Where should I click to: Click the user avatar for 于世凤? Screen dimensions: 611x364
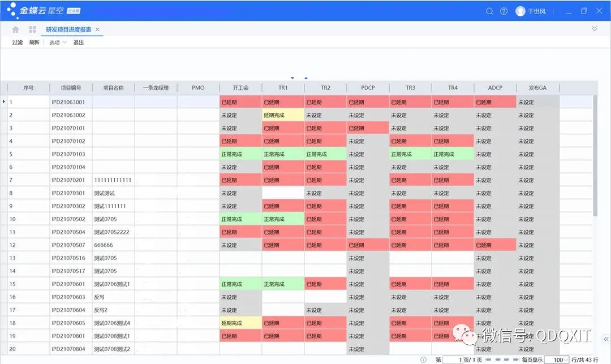coord(520,11)
